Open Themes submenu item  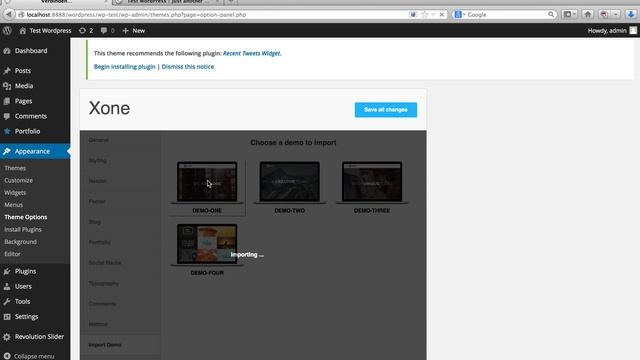[x=15, y=168]
